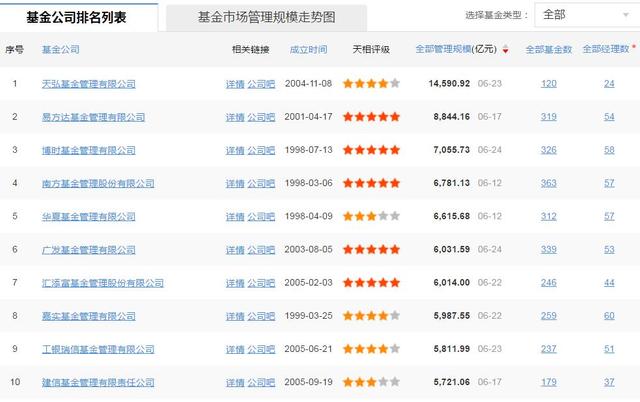The height and width of the screenshot is (402, 640).
Task: Click fund count 237 for 工银瑞信基金
Action: pos(549,349)
